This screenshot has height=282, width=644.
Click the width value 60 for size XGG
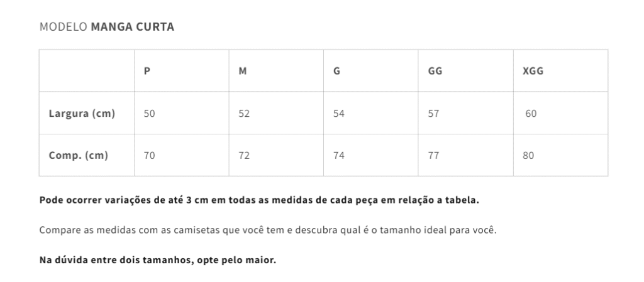point(531,114)
